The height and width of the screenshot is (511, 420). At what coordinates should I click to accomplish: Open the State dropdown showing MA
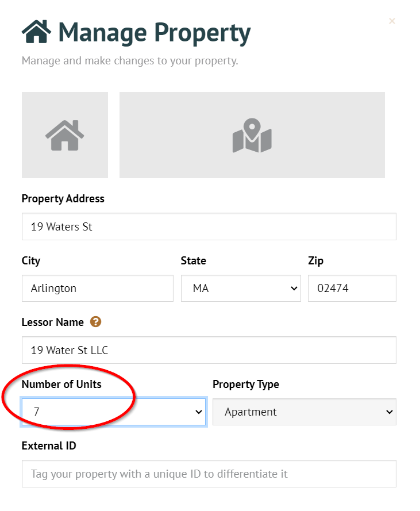pos(241,288)
